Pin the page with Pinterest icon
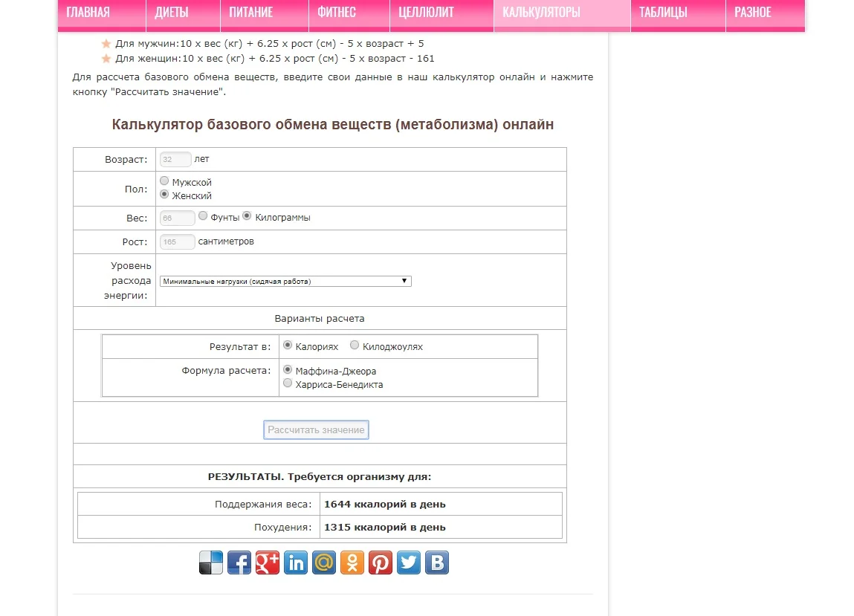The image size is (854, 616). tap(381, 562)
